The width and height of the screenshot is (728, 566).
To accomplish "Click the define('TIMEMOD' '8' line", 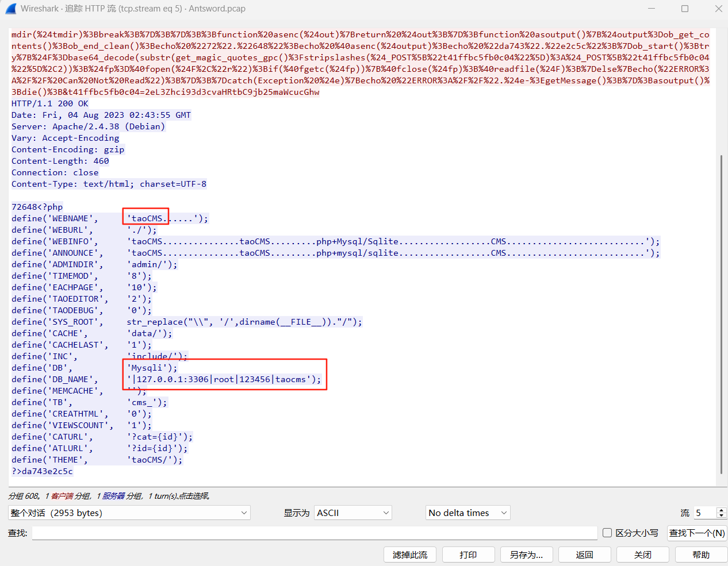I will [x=82, y=276].
